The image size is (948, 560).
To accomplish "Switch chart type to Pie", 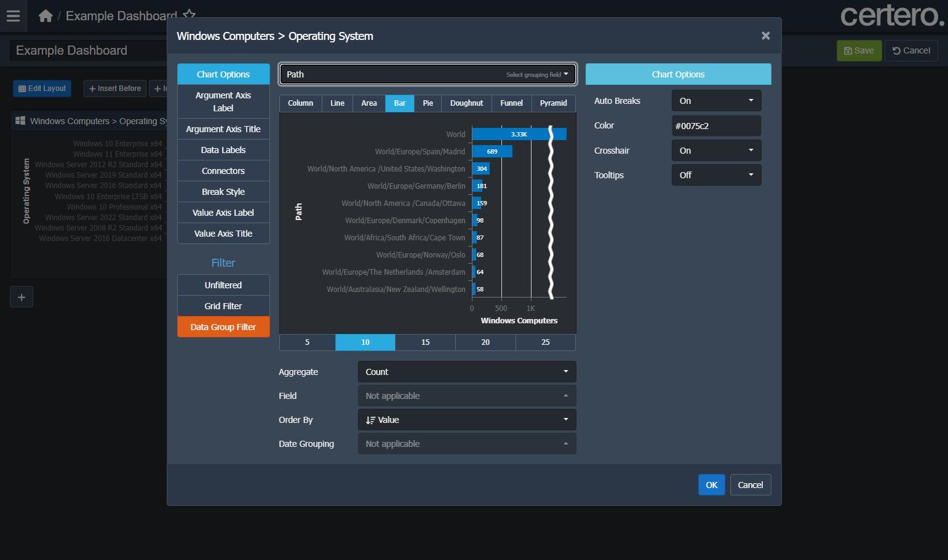I will 428,103.
